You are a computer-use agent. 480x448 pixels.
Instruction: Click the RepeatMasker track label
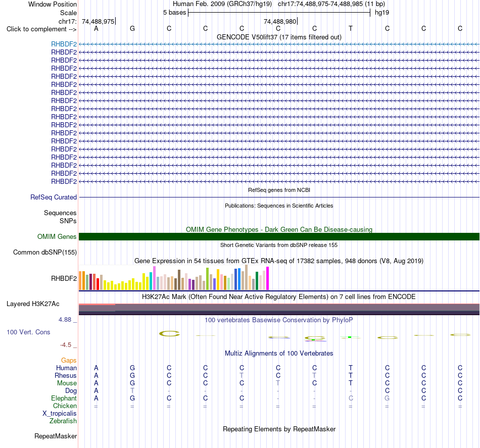pyautogui.click(x=56, y=436)
